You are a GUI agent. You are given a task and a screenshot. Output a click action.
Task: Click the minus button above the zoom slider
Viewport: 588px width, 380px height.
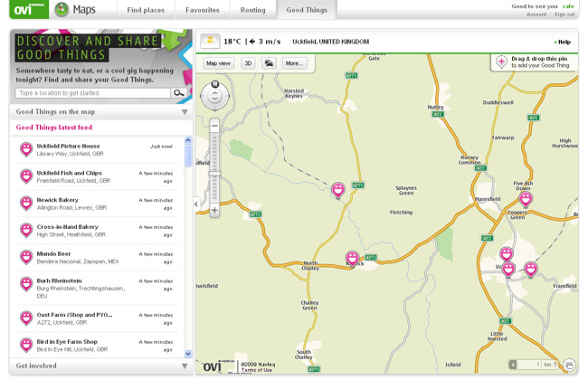pos(214,125)
